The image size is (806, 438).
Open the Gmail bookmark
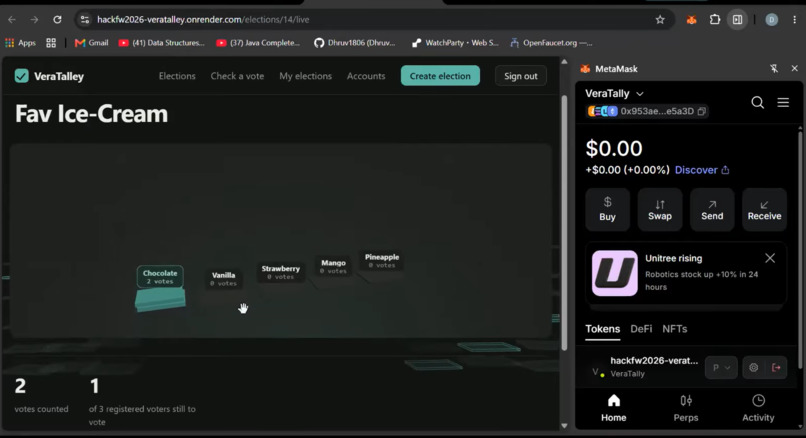[91, 43]
